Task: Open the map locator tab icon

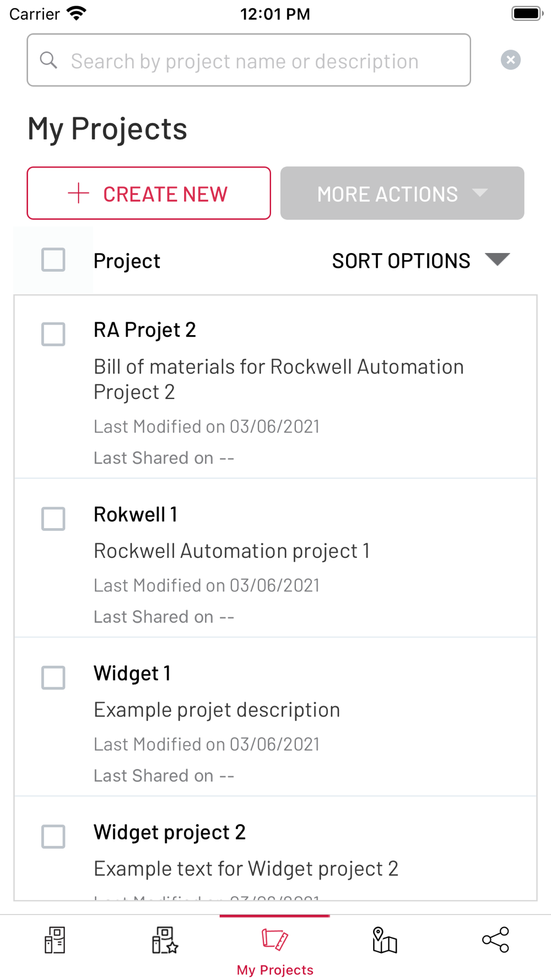Action: point(385,940)
